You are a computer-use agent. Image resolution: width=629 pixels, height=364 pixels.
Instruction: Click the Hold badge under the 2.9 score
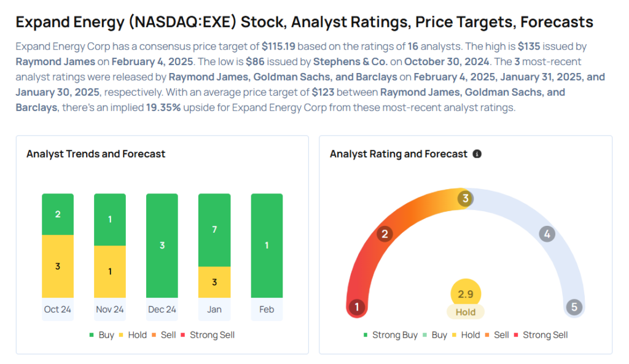466,312
